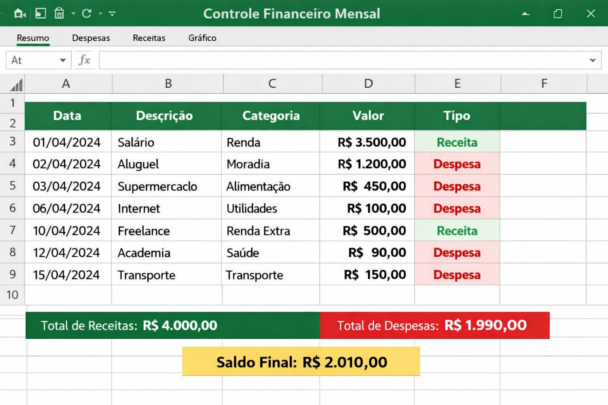
Task: Expand the formula bar with right chevron
Action: click(x=594, y=60)
